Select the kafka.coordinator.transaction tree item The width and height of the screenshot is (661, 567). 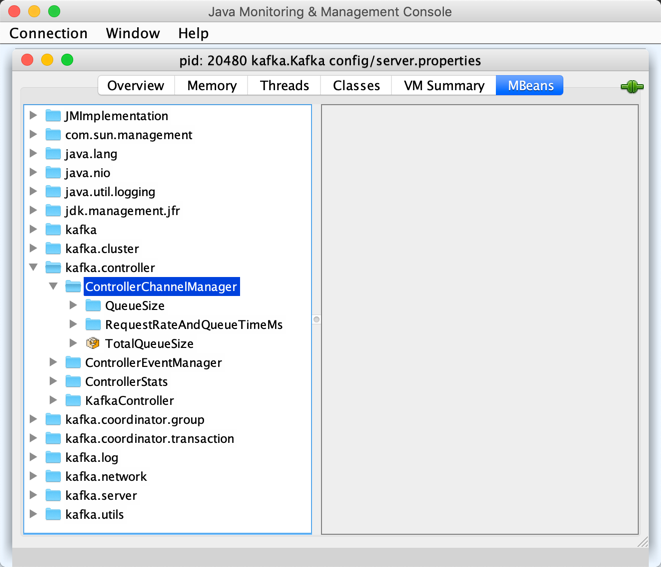[x=149, y=438]
